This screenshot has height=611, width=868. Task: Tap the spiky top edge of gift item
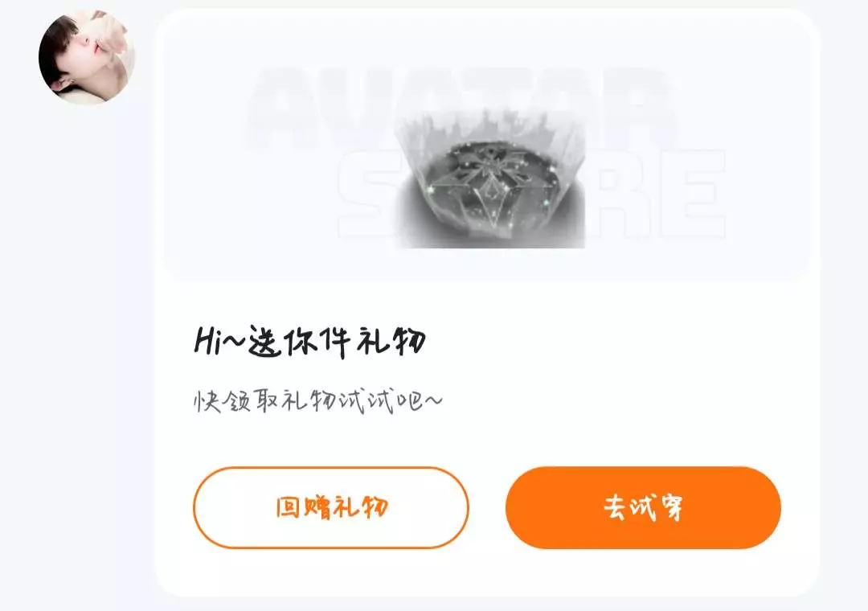tap(490, 126)
